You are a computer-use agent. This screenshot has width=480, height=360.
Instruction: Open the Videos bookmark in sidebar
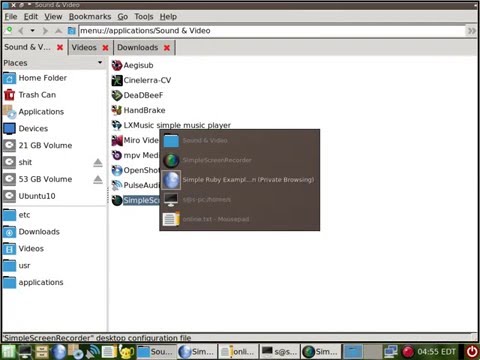tap(31, 249)
